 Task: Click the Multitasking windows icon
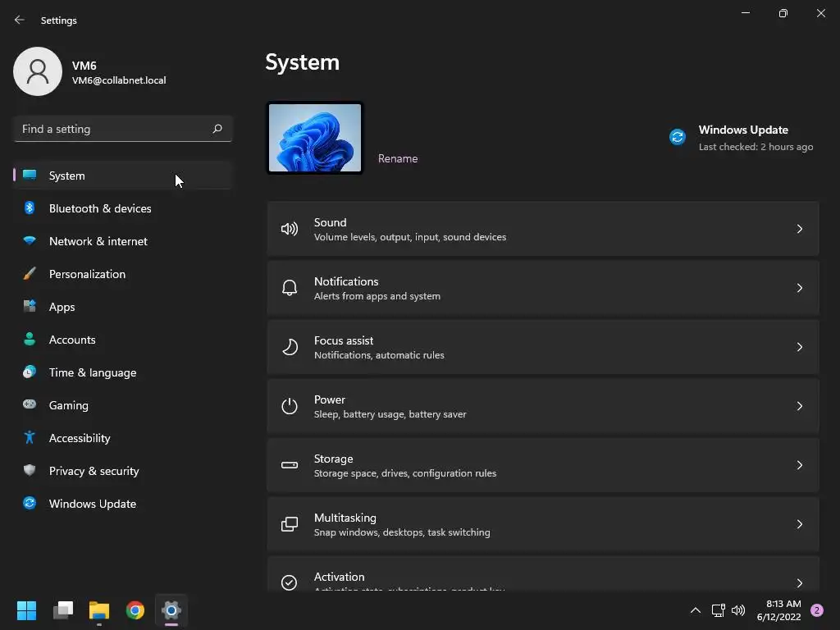290,524
